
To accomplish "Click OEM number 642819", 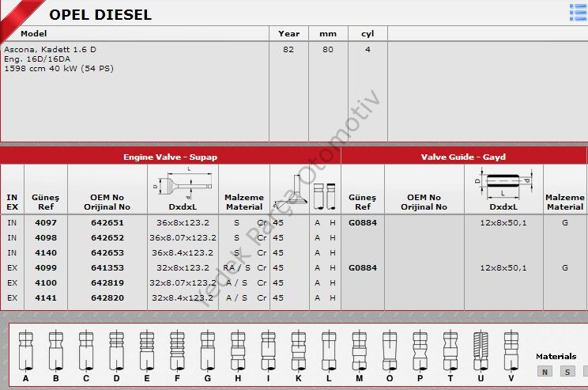I will (107, 282).
